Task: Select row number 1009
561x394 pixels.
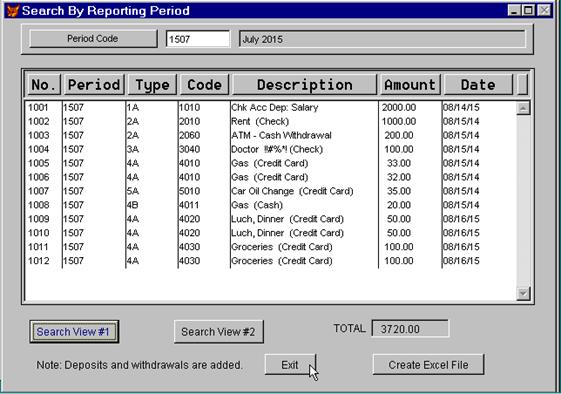Action: point(271,219)
